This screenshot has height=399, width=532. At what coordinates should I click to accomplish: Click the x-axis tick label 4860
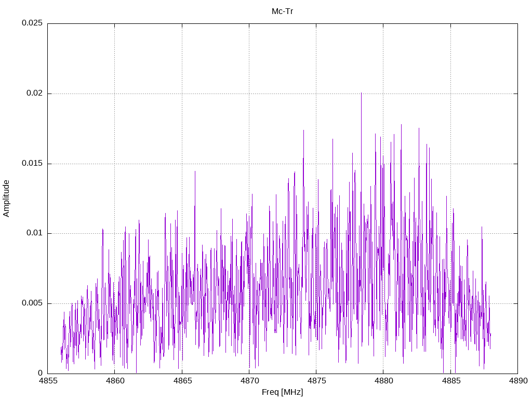115,381
